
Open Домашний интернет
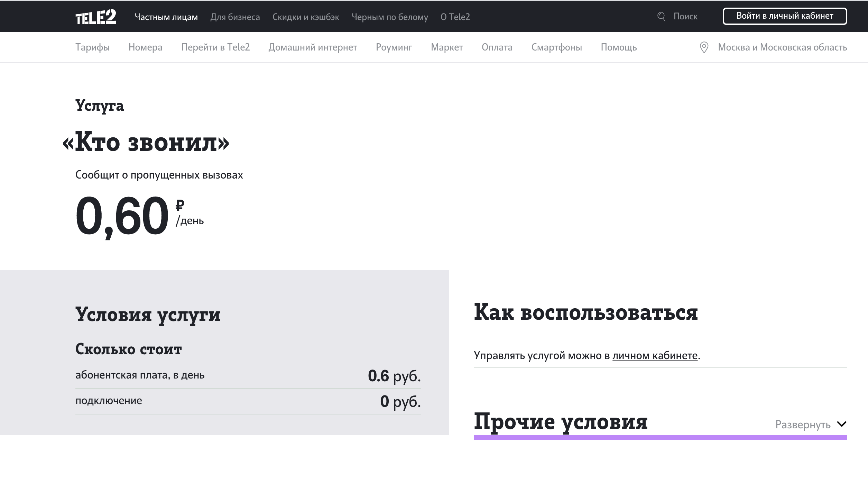tap(313, 47)
